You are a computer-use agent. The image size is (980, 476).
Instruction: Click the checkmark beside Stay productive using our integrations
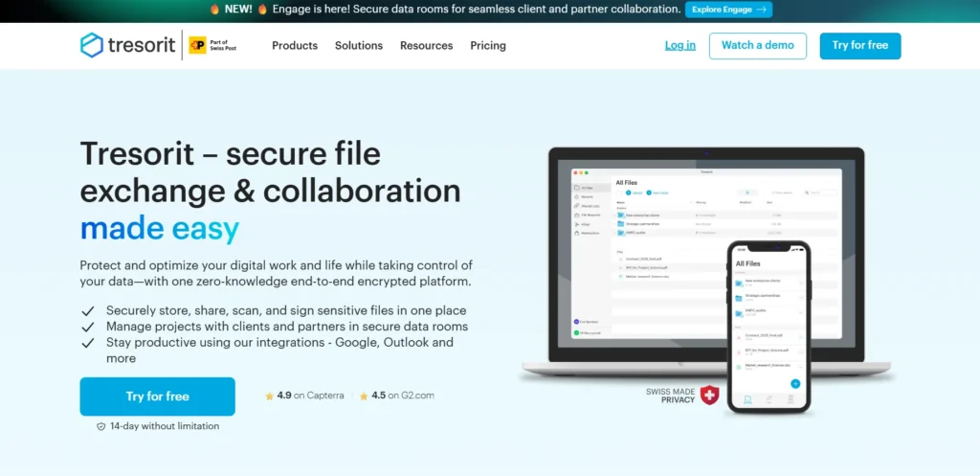point(87,343)
